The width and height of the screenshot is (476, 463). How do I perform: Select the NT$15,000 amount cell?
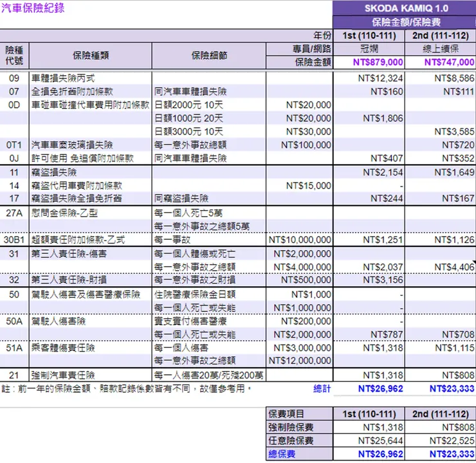(299, 186)
